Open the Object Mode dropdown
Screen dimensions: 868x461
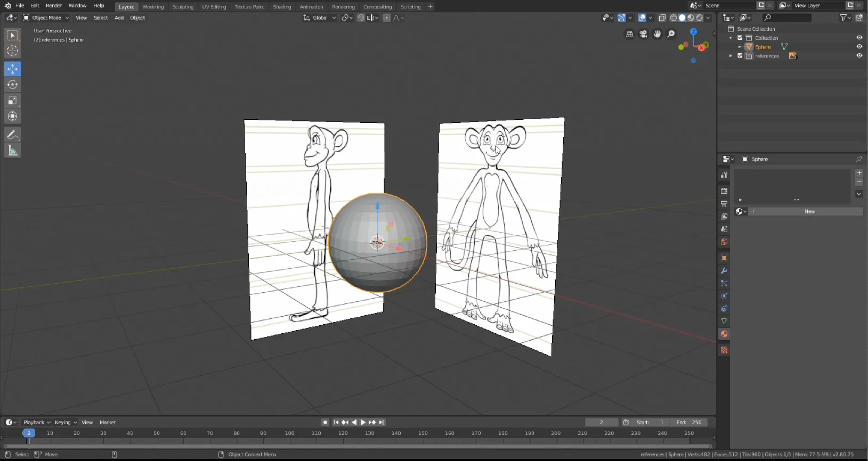(x=46, y=18)
